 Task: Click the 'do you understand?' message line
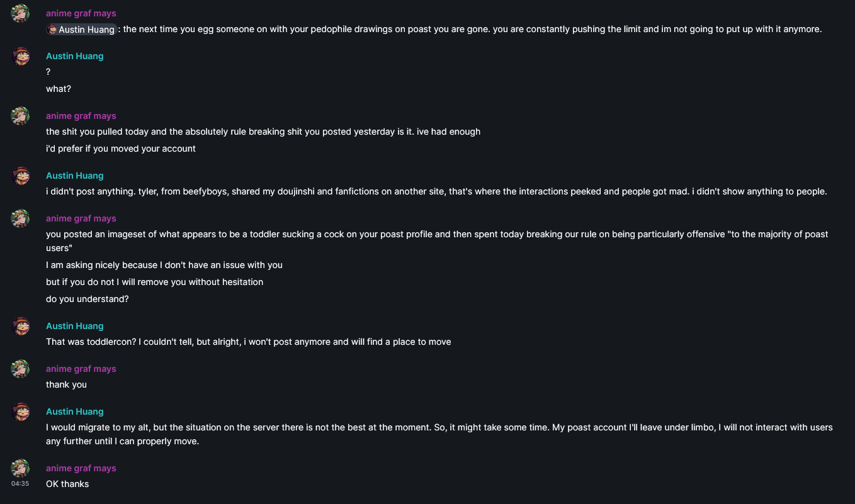(87, 299)
